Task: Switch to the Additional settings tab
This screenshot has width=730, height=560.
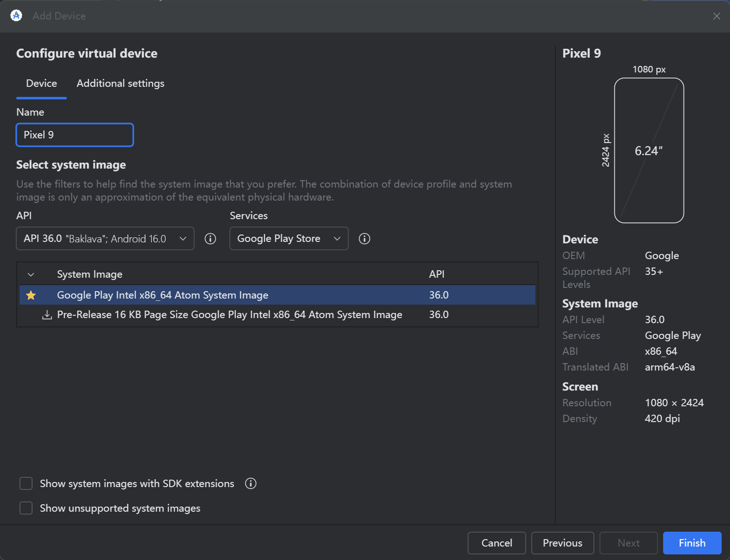Action: (120, 84)
